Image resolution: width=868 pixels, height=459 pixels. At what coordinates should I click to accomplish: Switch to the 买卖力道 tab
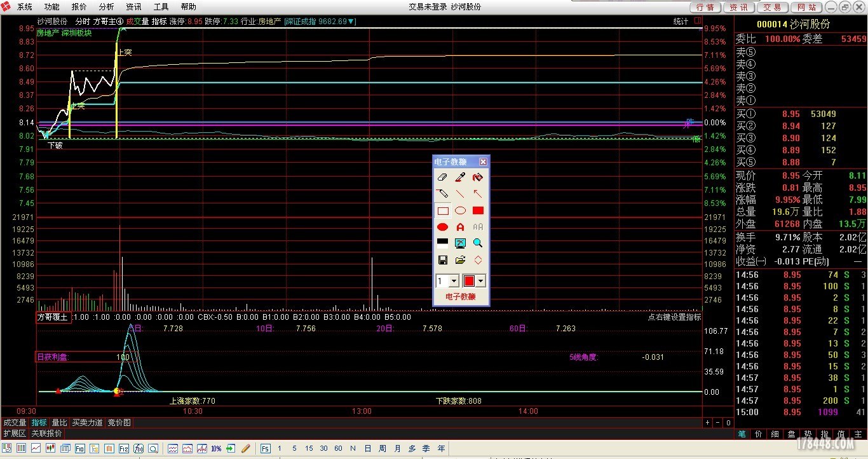(x=87, y=423)
